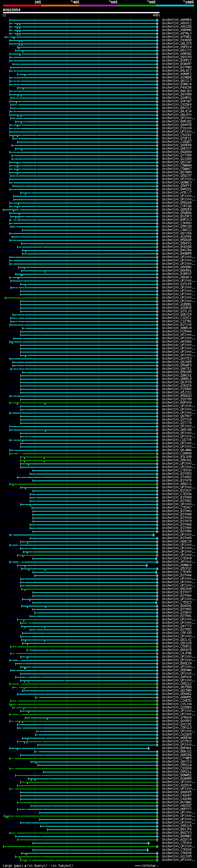The width and height of the screenshot is (197, 868).
Task: Open hit UniRef100_A7PWE1
Action: 176,37
